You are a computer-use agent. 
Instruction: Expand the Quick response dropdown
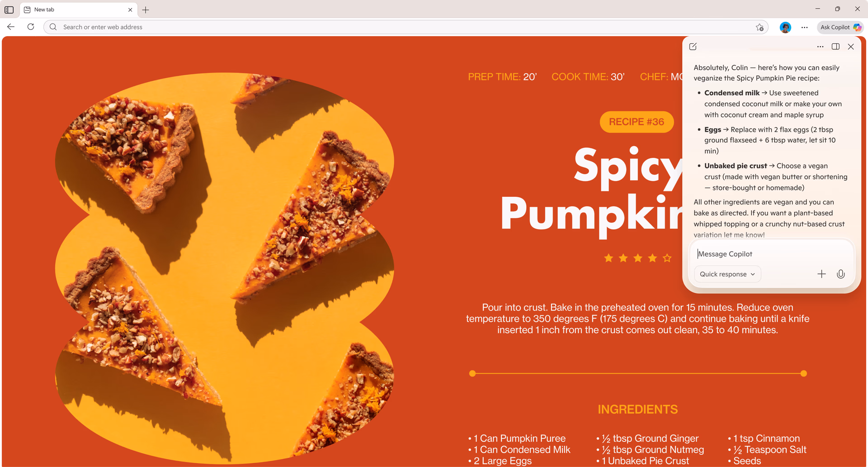[727, 274]
